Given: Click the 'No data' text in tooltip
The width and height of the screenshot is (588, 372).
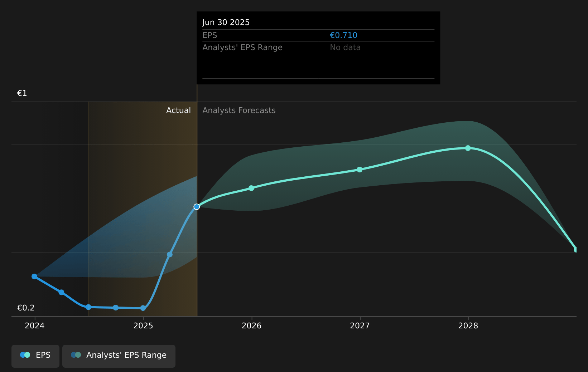Looking at the screenshot, I should [345, 48].
